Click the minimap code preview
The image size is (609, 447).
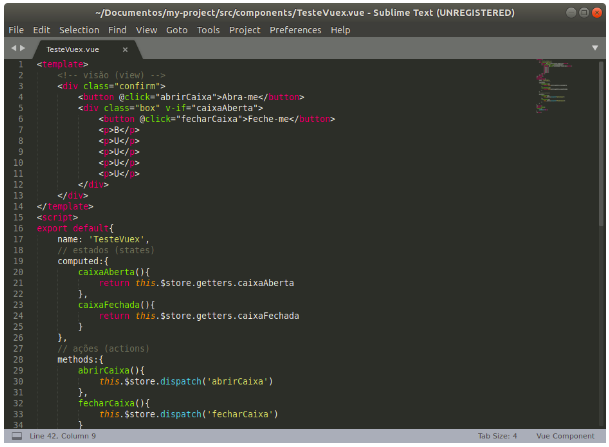554,86
